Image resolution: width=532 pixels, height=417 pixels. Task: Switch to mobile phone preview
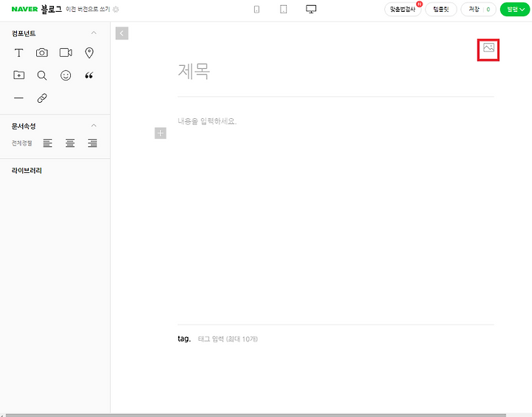[257, 10]
